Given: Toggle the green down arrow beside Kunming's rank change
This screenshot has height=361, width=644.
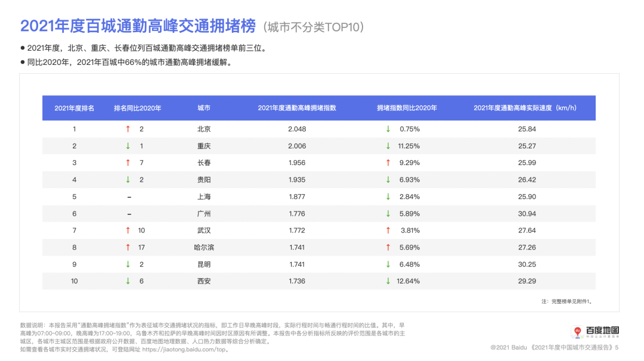Looking at the screenshot, I should 127,264.
